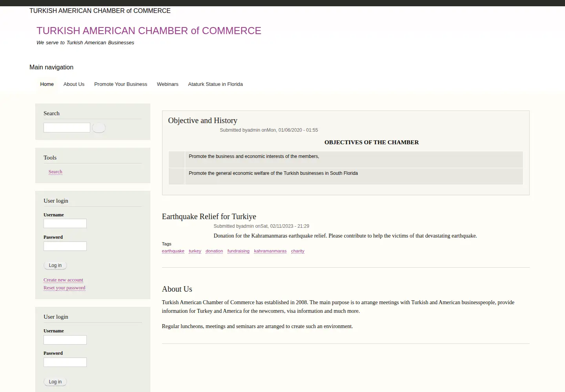
Task: Click the purple site title link
Action: point(149,31)
